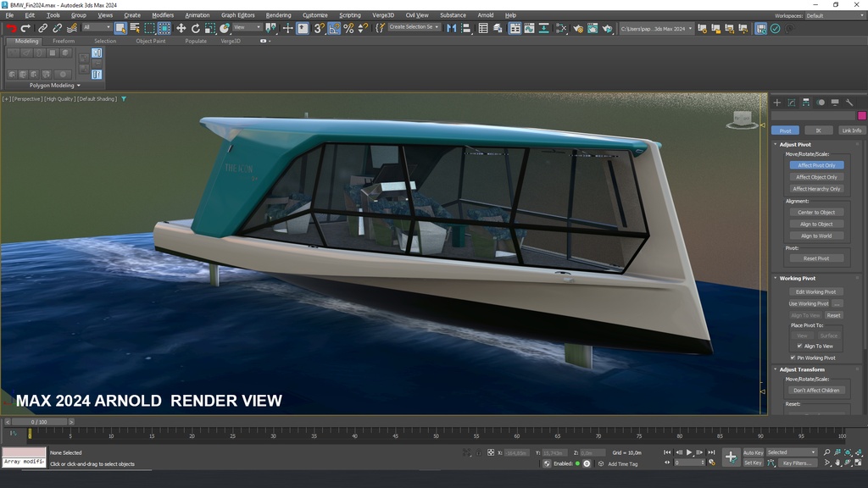Select the Select and Move tool
This screenshot has width=868, height=488.
click(181, 28)
